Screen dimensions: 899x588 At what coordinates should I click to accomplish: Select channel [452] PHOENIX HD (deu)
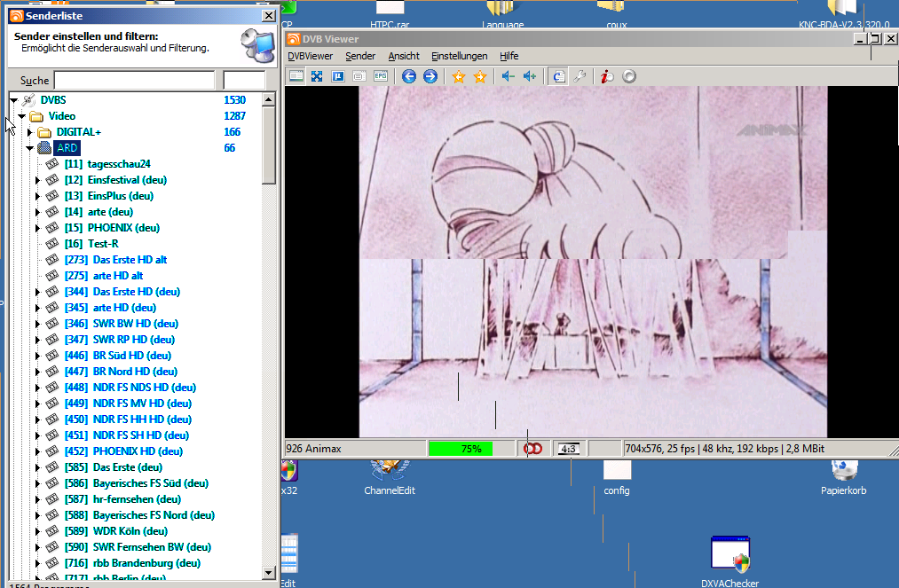click(123, 451)
